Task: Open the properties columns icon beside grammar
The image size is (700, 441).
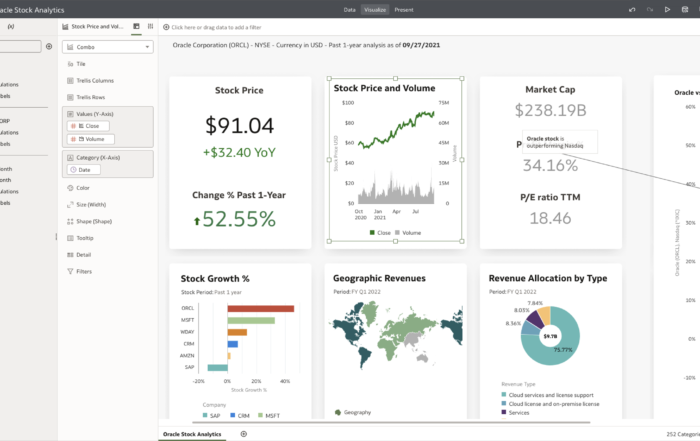Action: click(x=150, y=26)
